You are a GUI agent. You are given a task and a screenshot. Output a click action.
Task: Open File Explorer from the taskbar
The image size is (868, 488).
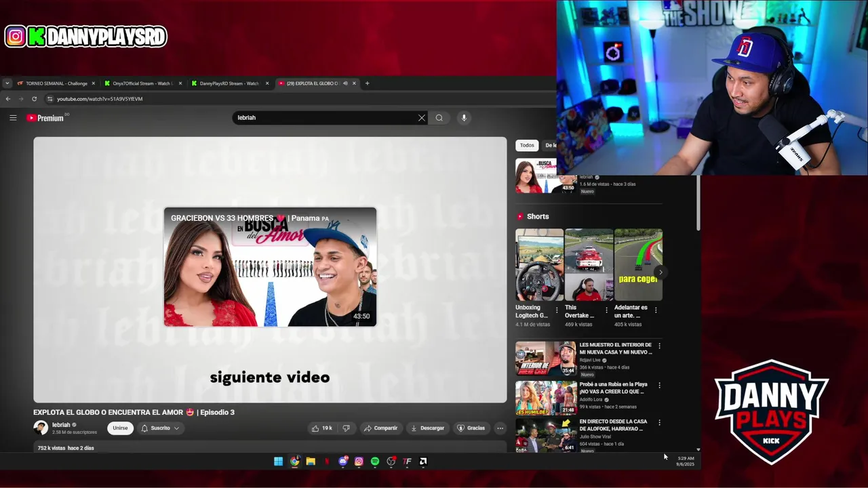311,462
